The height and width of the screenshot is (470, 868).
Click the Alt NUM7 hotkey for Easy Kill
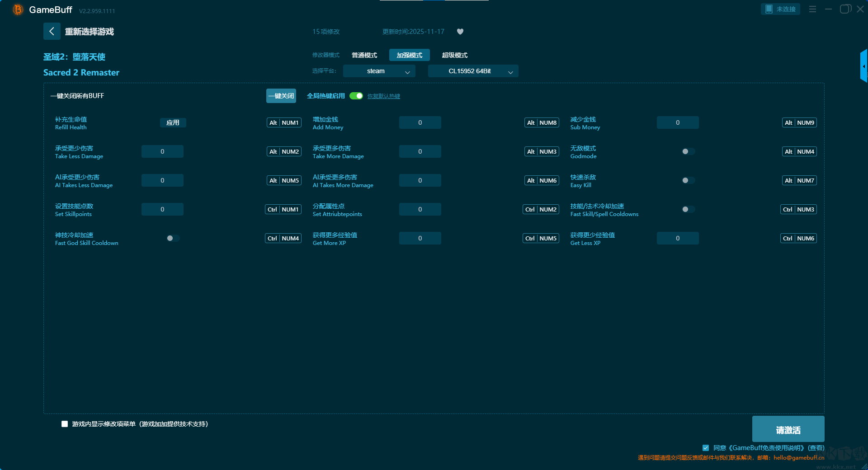tap(799, 180)
